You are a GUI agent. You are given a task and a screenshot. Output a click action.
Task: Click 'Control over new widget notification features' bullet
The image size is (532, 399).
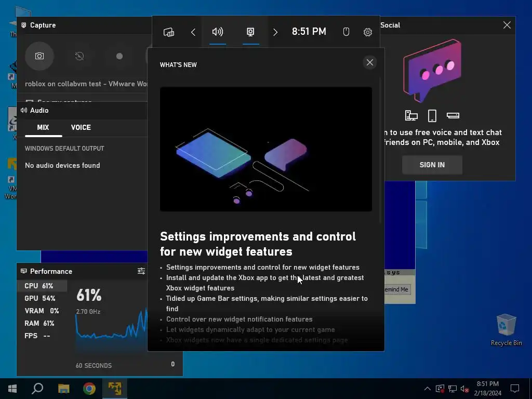pyautogui.click(x=239, y=320)
